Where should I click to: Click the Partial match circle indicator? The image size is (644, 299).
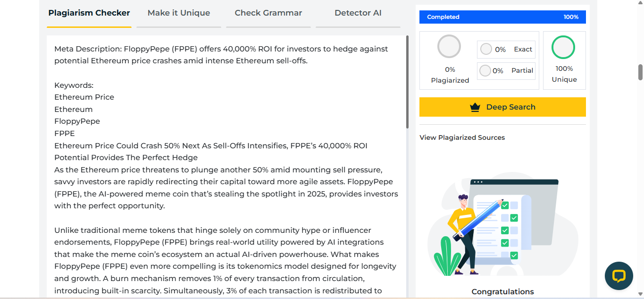click(x=485, y=71)
